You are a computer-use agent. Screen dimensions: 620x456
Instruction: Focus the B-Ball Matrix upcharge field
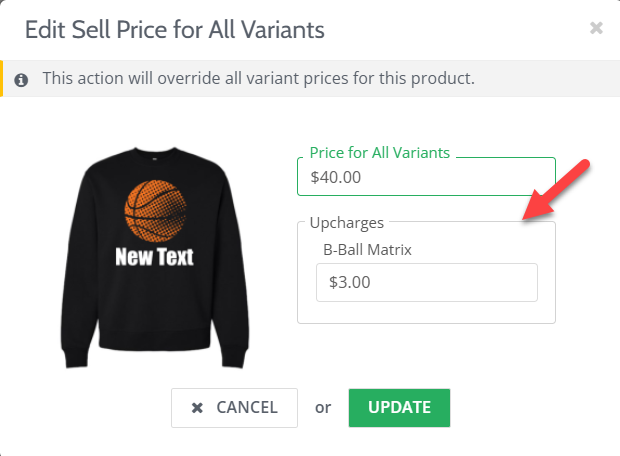(426, 283)
